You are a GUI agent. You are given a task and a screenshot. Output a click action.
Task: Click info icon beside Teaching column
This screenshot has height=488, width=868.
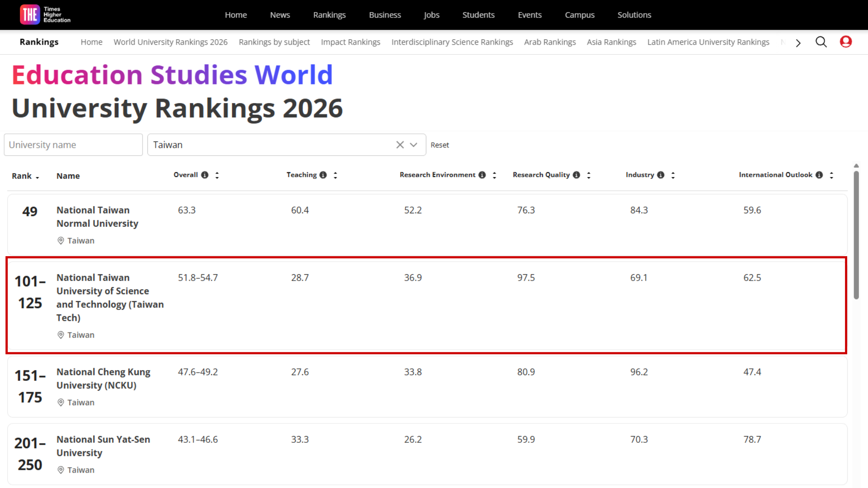tap(323, 175)
